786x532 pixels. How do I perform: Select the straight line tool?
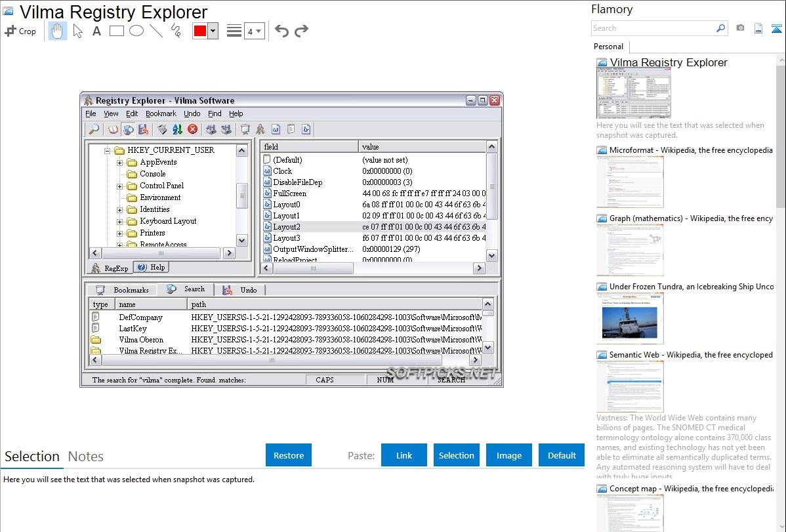[x=156, y=31]
